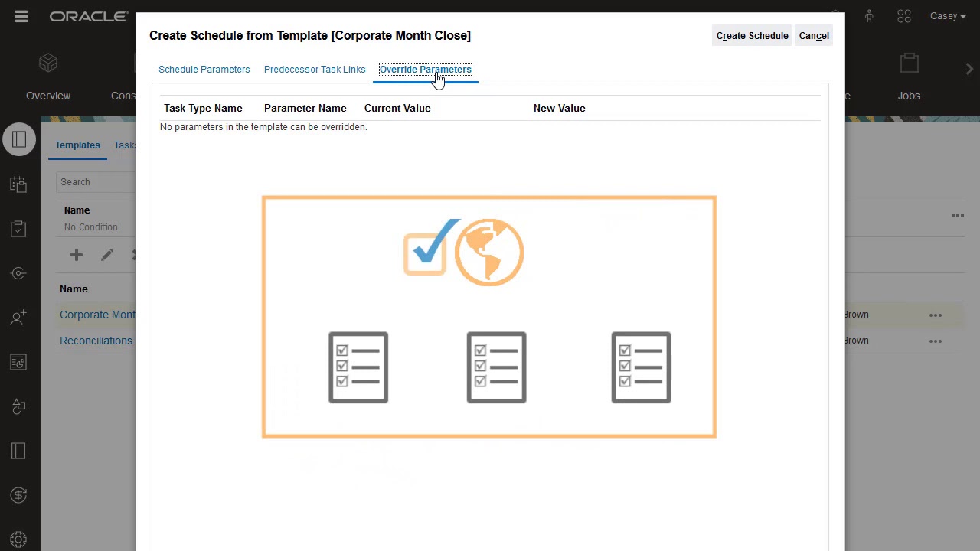This screenshot has width=980, height=551.
Task: Click the Cancel button
Action: pos(814,36)
